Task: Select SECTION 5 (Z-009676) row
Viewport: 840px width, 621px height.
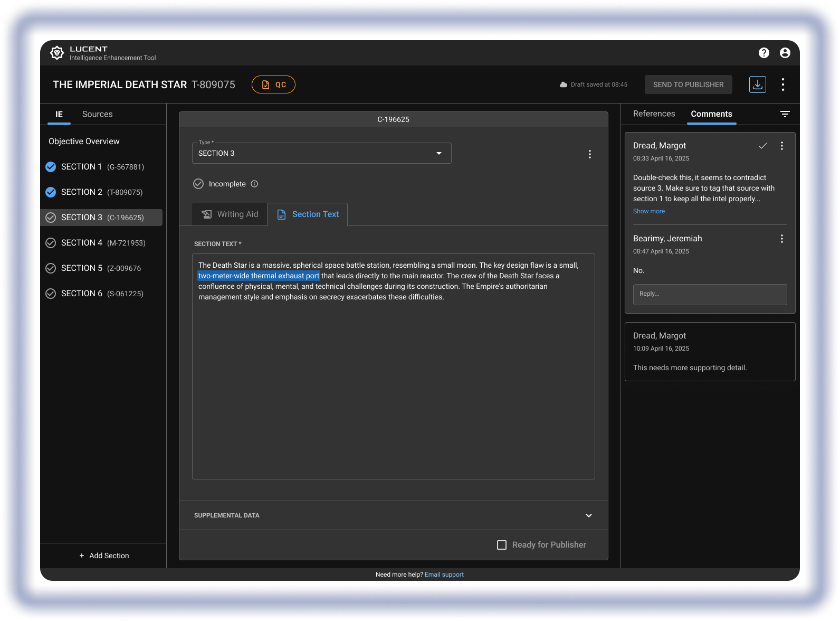Action: pos(101,268)
